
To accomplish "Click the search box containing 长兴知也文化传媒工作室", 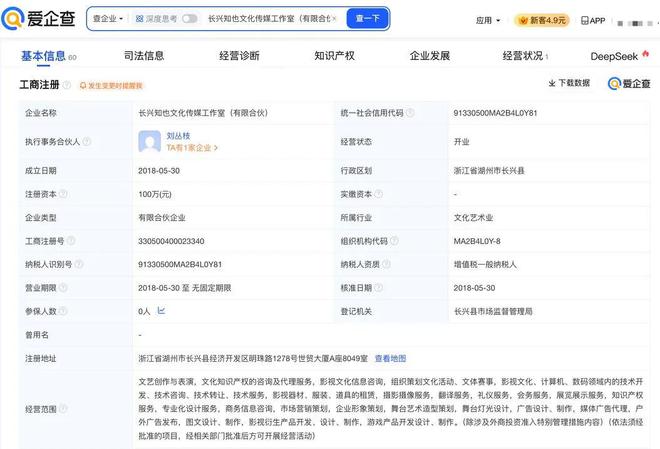I will click(269, 19).
